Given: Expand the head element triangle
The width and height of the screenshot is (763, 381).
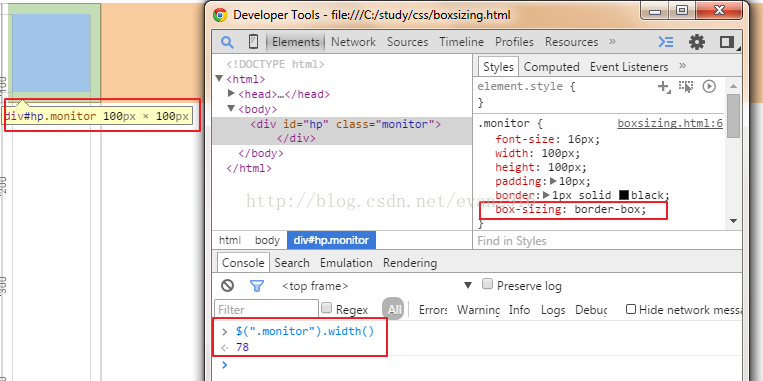Looking at the screenshot, I should (231, 93).
